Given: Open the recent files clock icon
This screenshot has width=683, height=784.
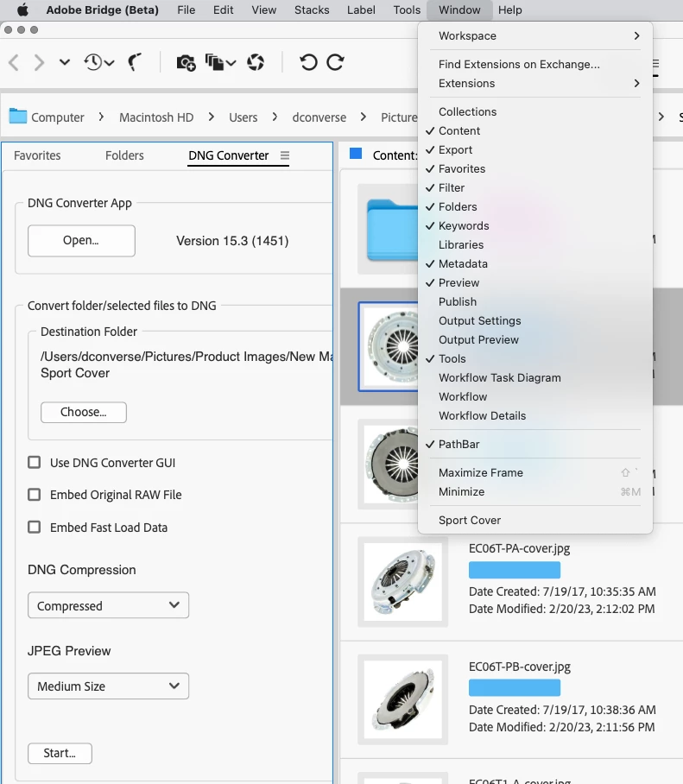Looking at the screenshot, I should tap(98, 62).
